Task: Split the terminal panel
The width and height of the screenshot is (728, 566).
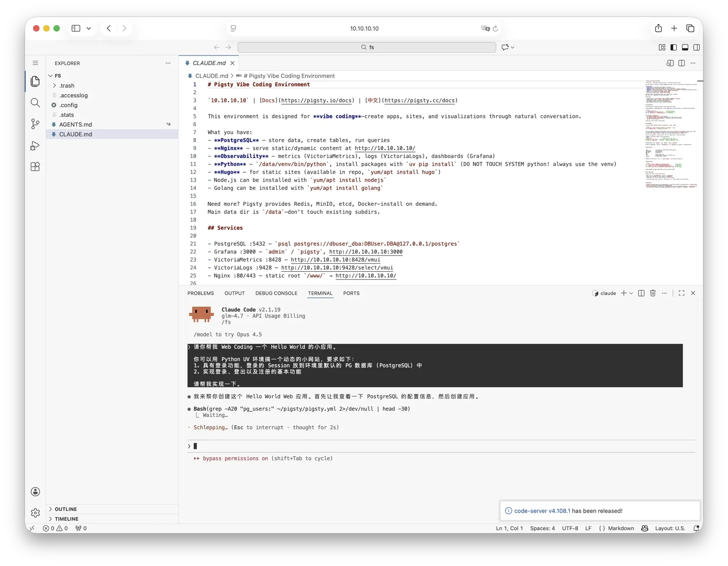Action: pyautogui.click(x=641, y=293)
